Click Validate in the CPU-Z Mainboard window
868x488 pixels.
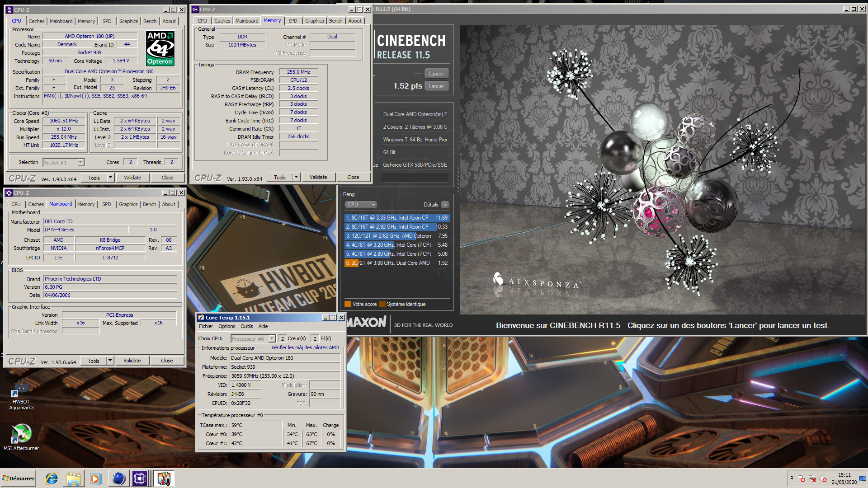132,361
